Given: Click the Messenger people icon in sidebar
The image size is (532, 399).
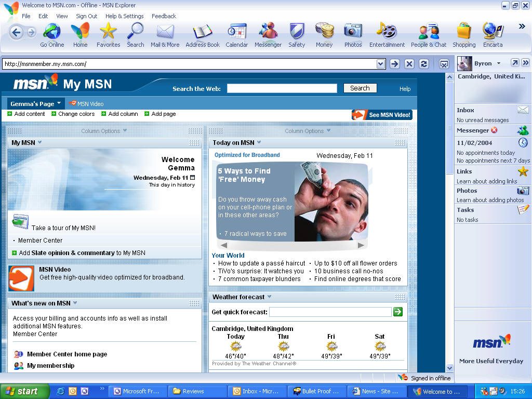Looking at the screenshot, I should coord(523,130).
